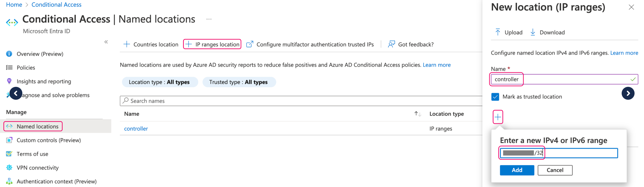The width and height of the screenshot is (644, 187).
Task: Click the Policies list icon
Action: [x=9, y=67]
